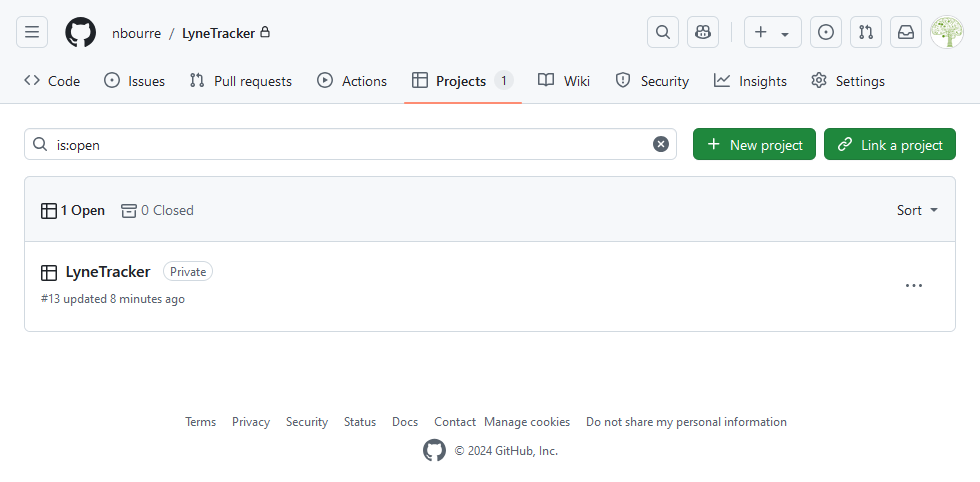Viewport: 980px width, 482px height.
Task: Click the footer GitHub logo
Action: point(434,450)
